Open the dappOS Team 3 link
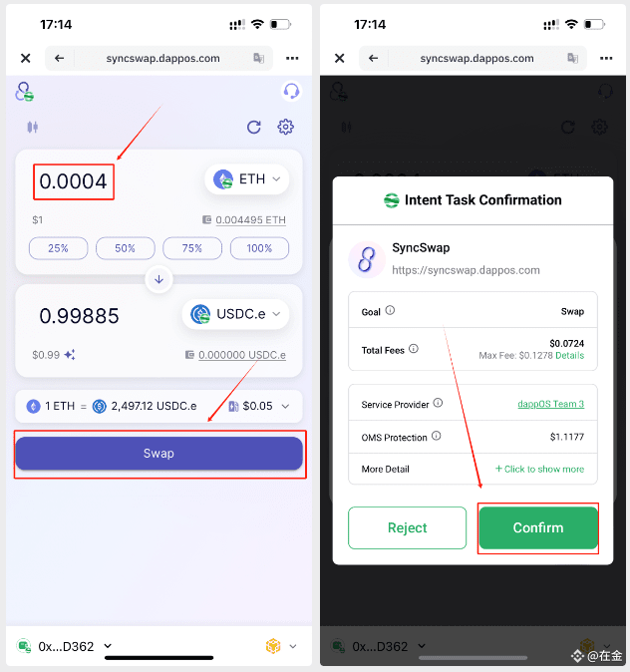 click(550, 404)
